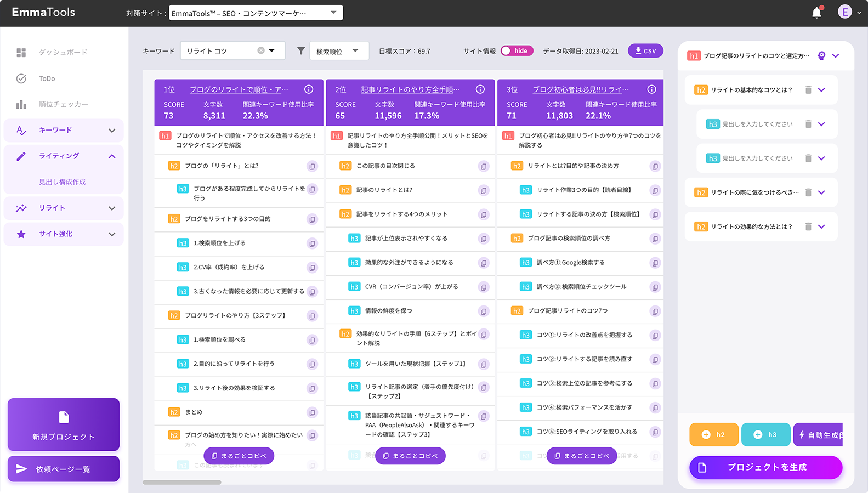Delete the リライトの基本的なコツとは? heading
868x493 pixels.
(808, 90)
